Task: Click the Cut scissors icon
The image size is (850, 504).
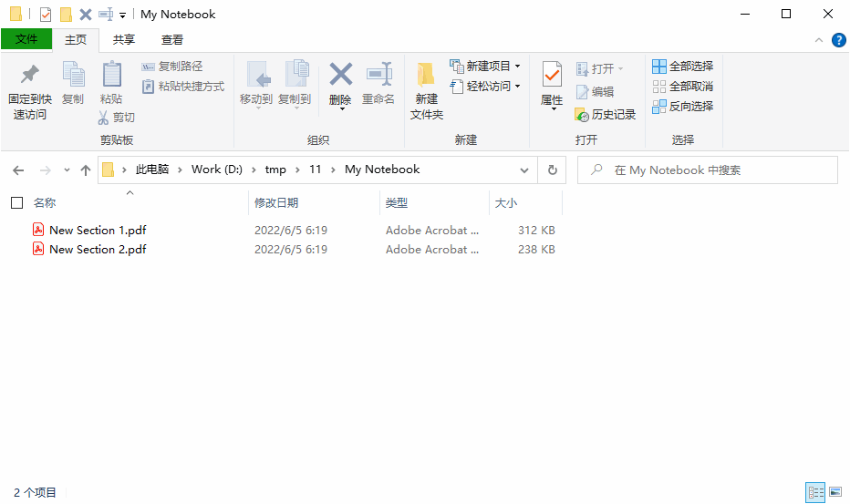Action: (x=103, y=118)
